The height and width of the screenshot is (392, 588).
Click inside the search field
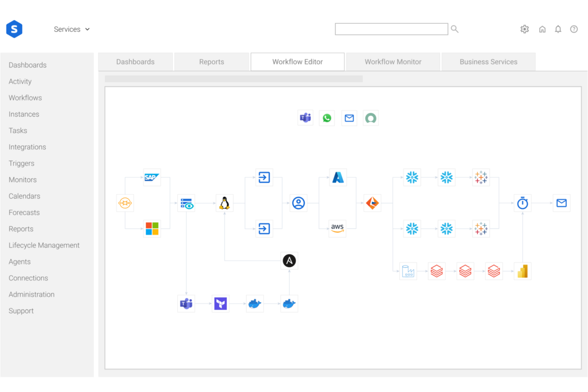point(391,29)
